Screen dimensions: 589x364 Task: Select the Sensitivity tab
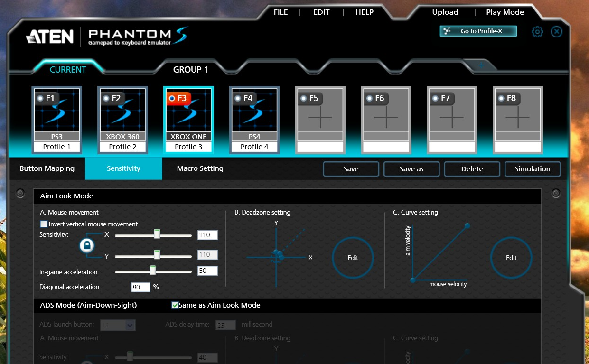coord(123,168)
